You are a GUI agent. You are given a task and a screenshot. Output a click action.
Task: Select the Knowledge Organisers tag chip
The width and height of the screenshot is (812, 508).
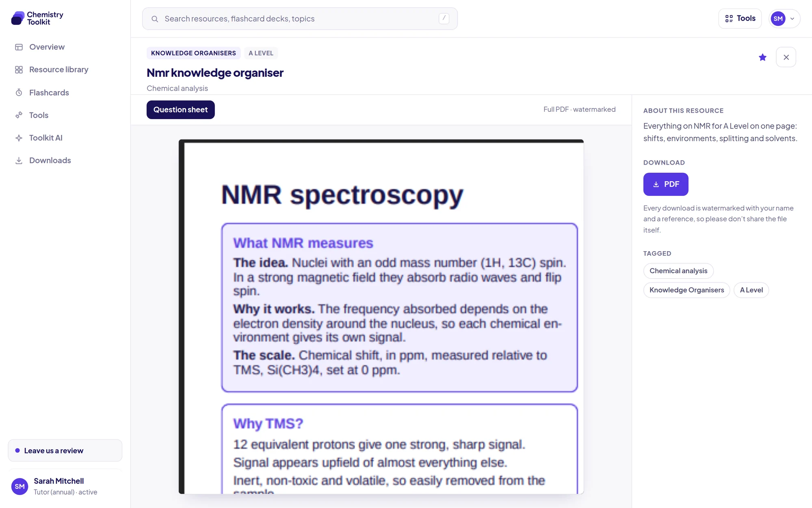[x=687, y=290]
